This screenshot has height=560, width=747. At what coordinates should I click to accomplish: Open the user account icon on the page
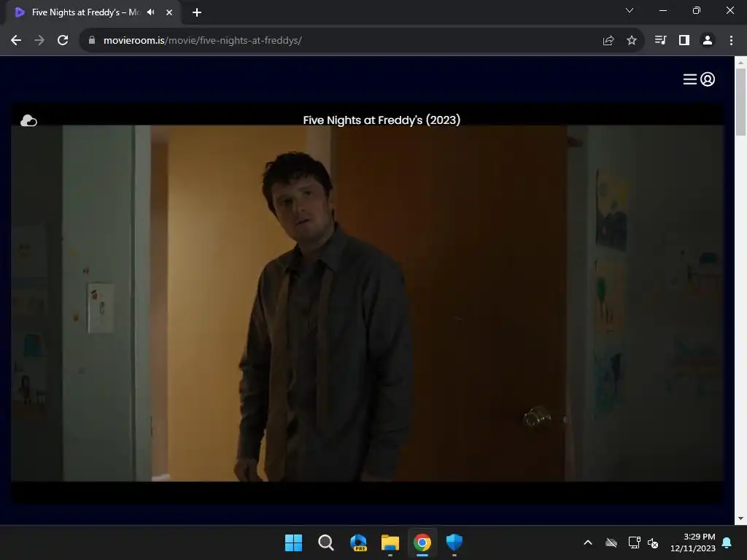708,79
